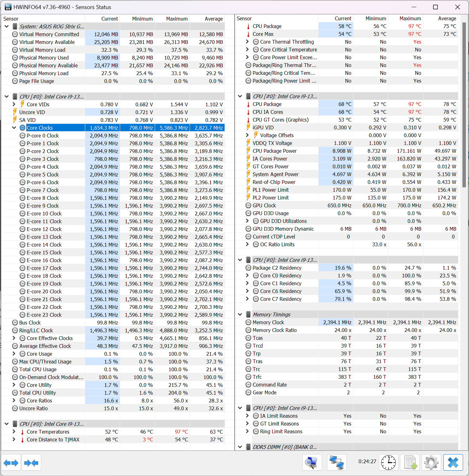
Task: Click the 0:24:27 elapsed time display
Action: tap(367, 461)
